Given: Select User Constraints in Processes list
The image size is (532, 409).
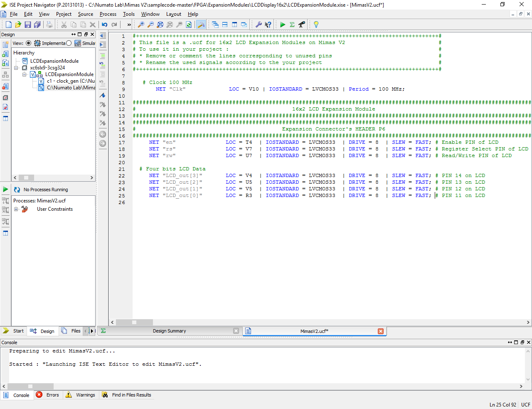Looking at the screenshot, I should click(55, 209).
